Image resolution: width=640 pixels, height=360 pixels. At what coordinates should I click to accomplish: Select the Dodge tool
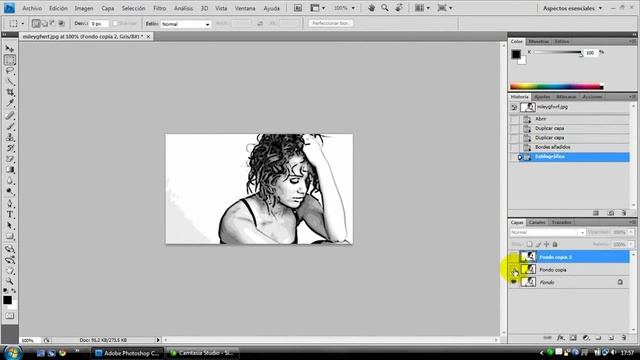(9, 191)
